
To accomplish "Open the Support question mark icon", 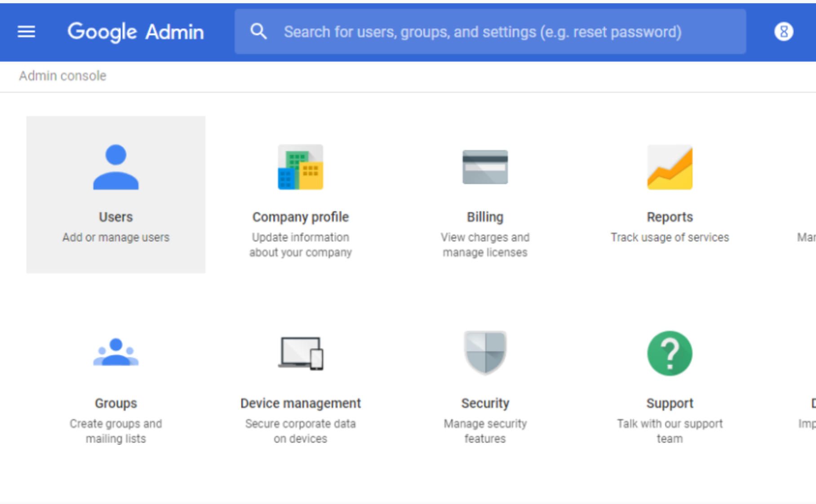I will pos(670,354).
